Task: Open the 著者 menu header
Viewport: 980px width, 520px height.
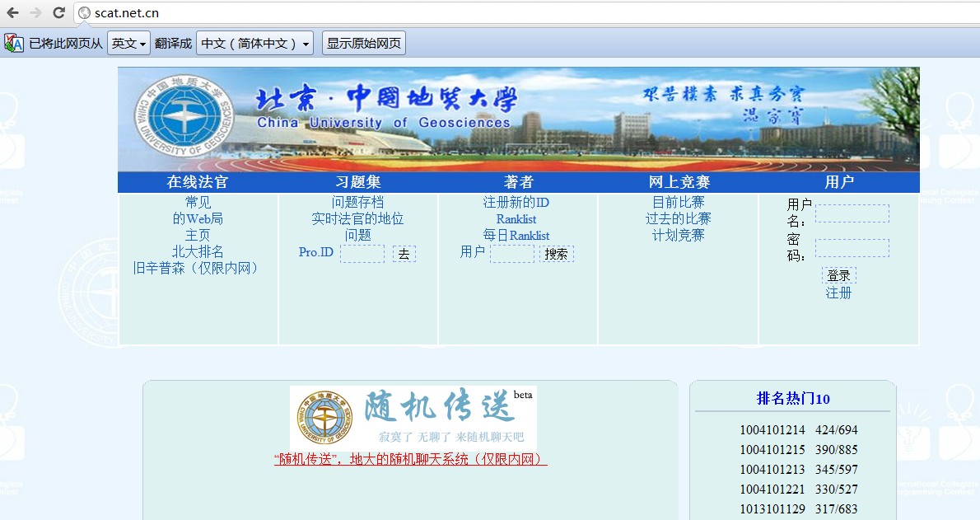Action: coord(519,182)
